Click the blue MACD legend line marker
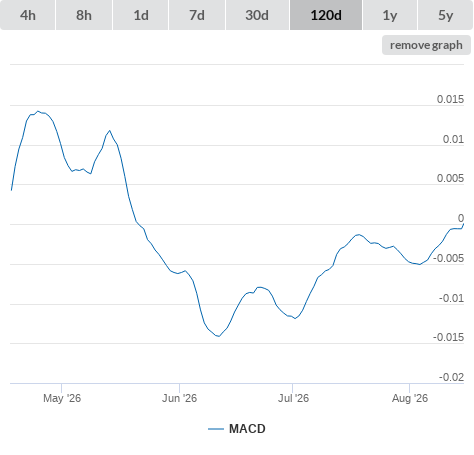 (x=216, y=429)
